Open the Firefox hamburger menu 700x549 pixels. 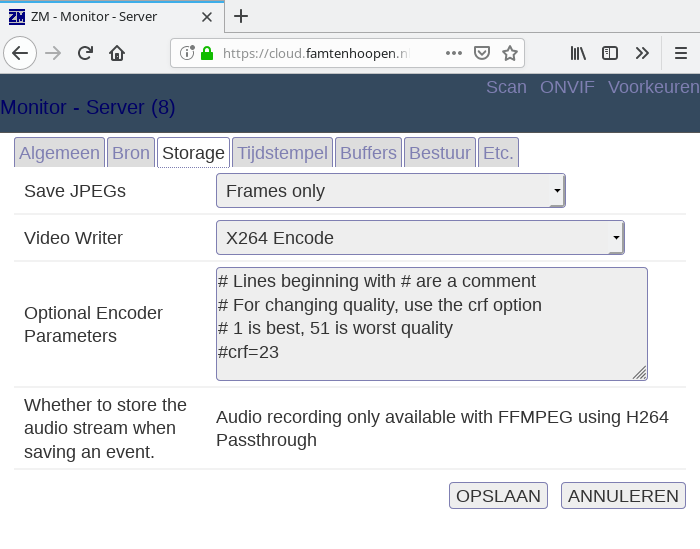click(680, 53)
